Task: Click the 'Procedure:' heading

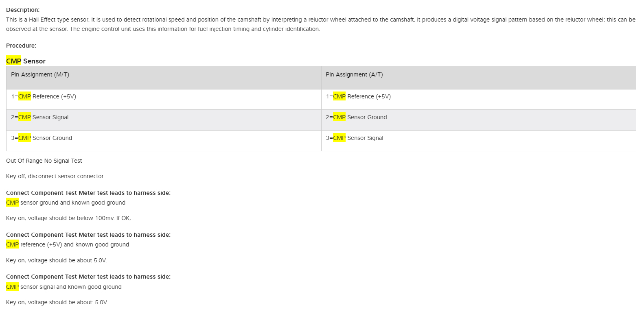Action: click(x=21, y=46)
